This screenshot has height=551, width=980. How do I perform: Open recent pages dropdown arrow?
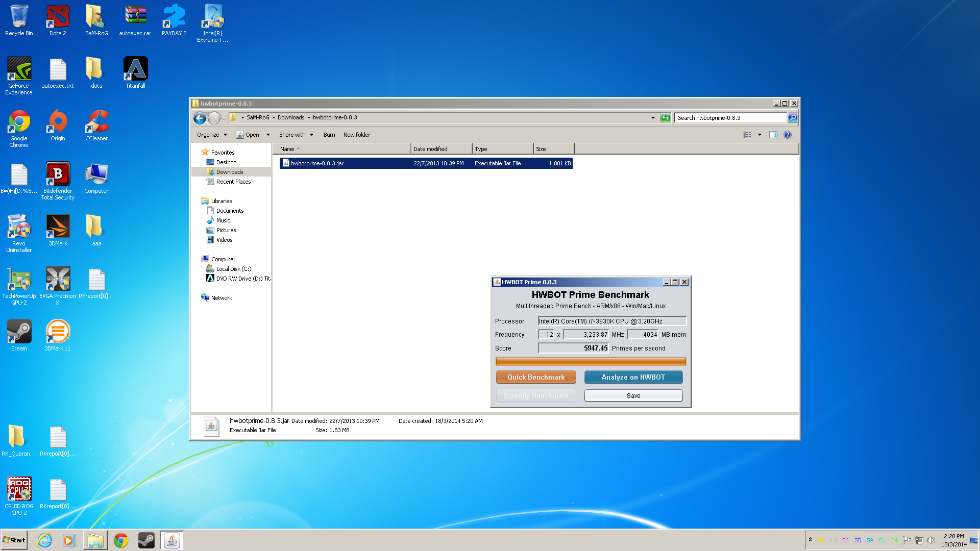click(x=224, y=118)
